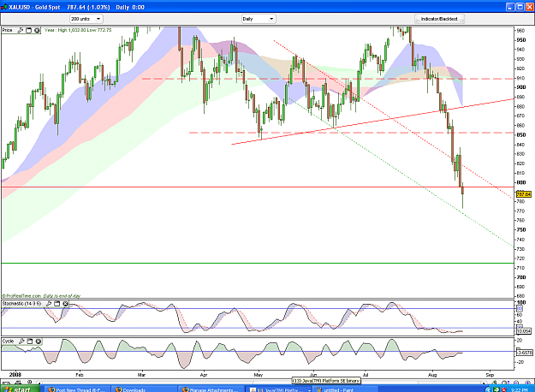Click the 787.64 current price tag
The width and height of the screenshot is (535, 392).
524,194
